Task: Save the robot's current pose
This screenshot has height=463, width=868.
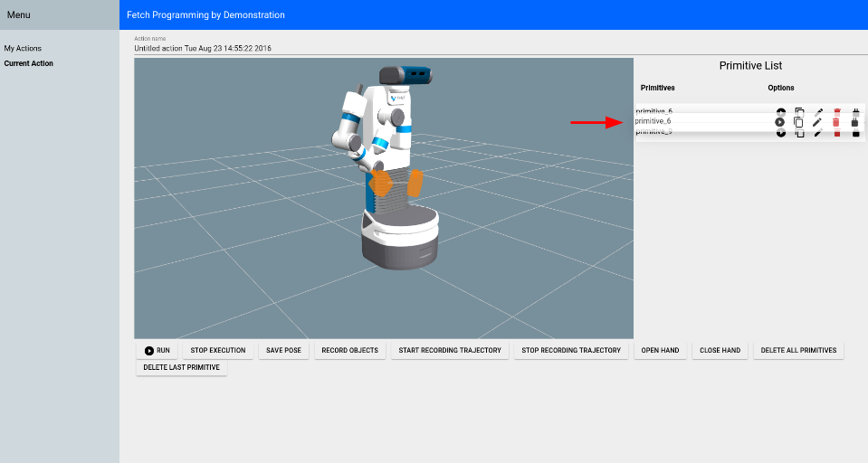Action: 284,350
